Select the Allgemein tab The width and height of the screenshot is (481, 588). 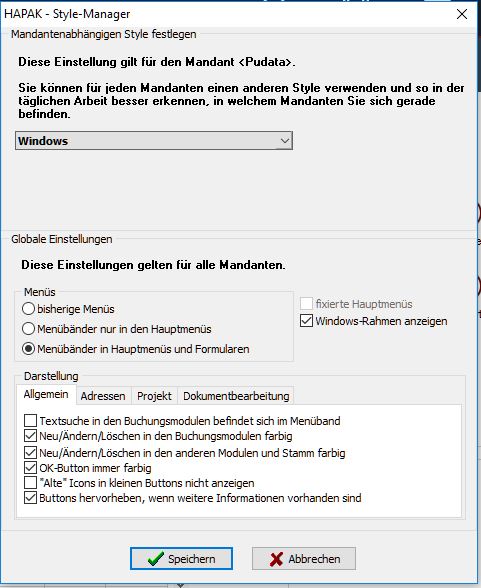(x=46, y=394)
